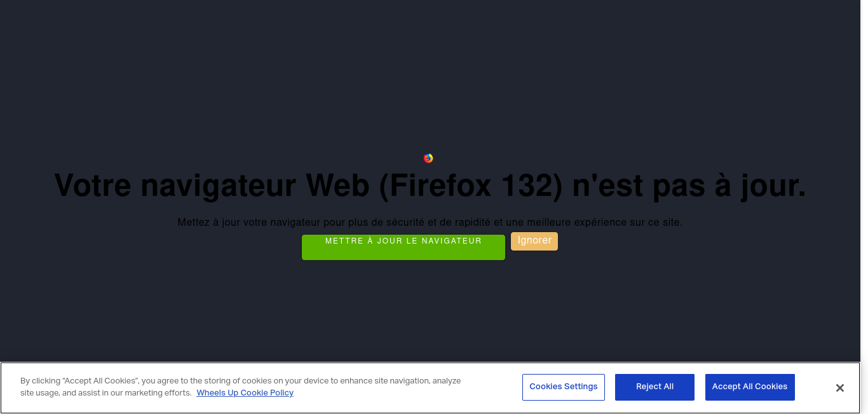
Task: Click the vertical scrollbar strip at the page edge
Action: pyautogui.click(x=864, y=181)
